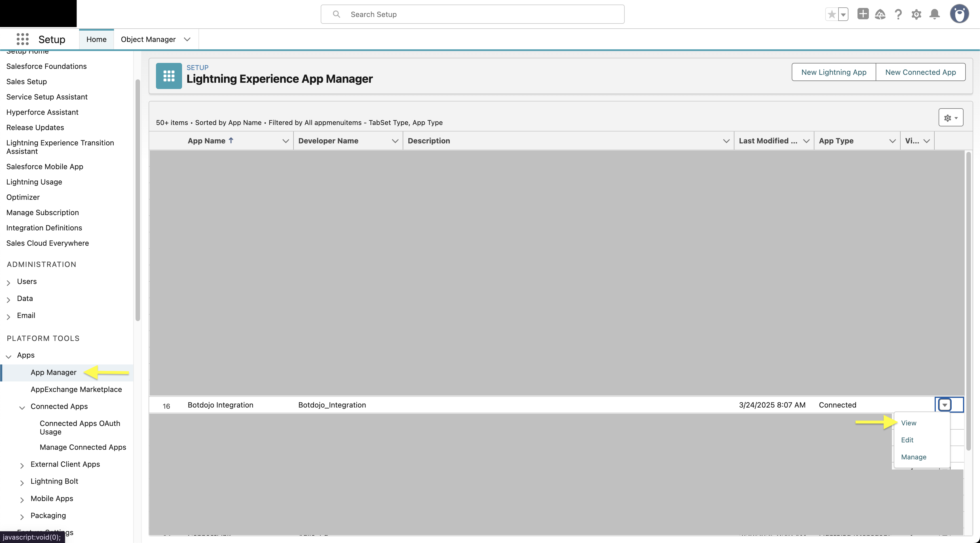Click the New Lightning App button
Image resolution: width=980 pixels, height=543 pixels.
coord(833,72)
